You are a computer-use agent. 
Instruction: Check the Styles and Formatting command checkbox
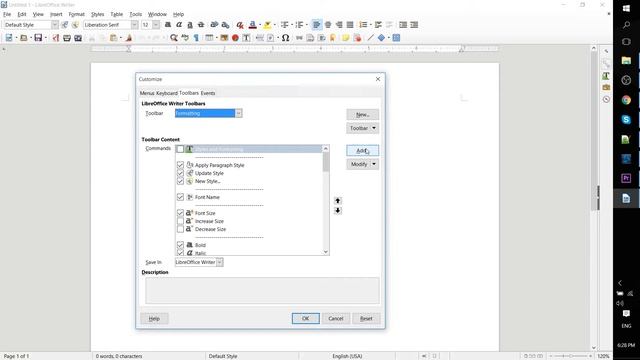coord(180,149)
